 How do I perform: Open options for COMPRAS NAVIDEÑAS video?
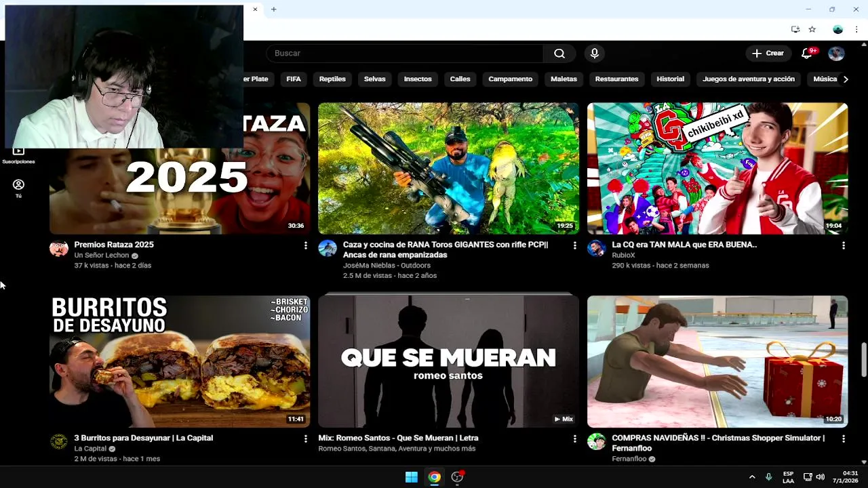click(x=844, y=439)
